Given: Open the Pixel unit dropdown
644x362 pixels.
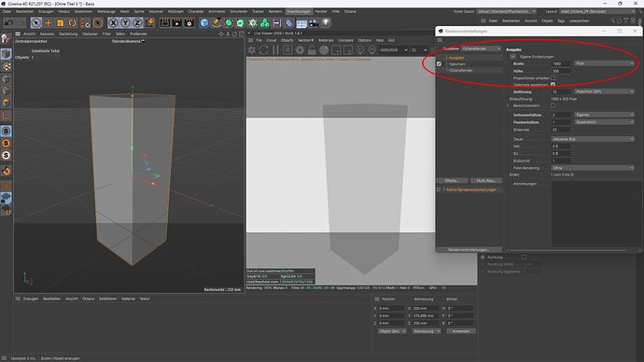Looking at the screenshot, I should pos(604,63).
